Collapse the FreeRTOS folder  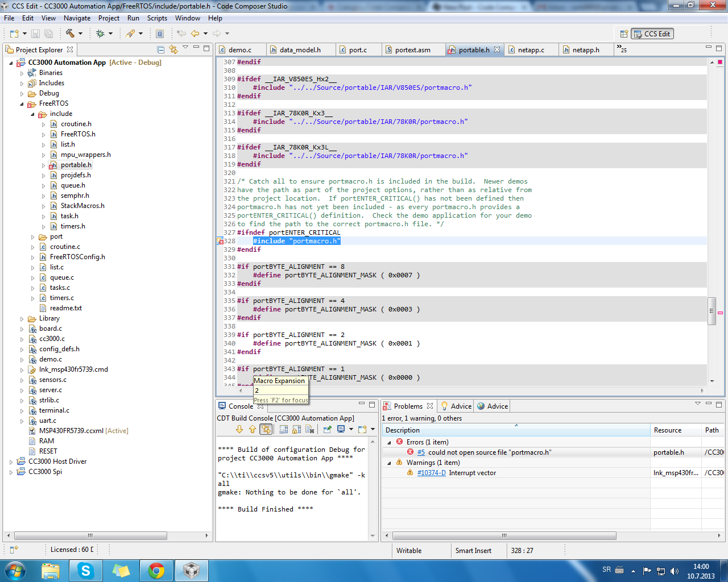(22, 104)
